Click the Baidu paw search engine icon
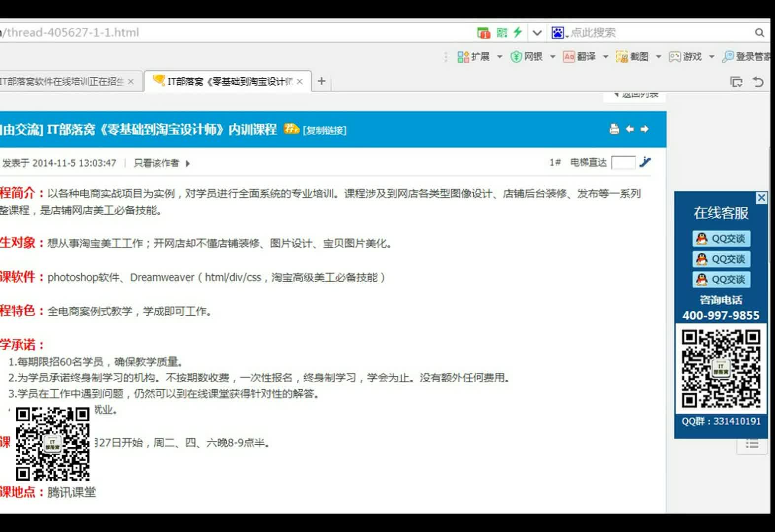The width and height of the screenshot is (775, 532). tap(558, 33)
